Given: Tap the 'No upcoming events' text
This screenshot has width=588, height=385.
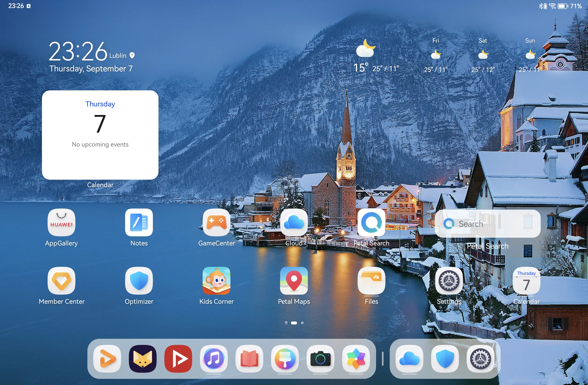Looking at the screenshot, I should coord(100,144).
